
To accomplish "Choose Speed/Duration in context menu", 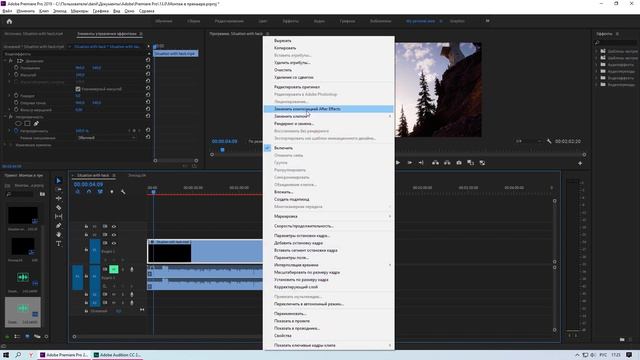I will coord(329,226).
